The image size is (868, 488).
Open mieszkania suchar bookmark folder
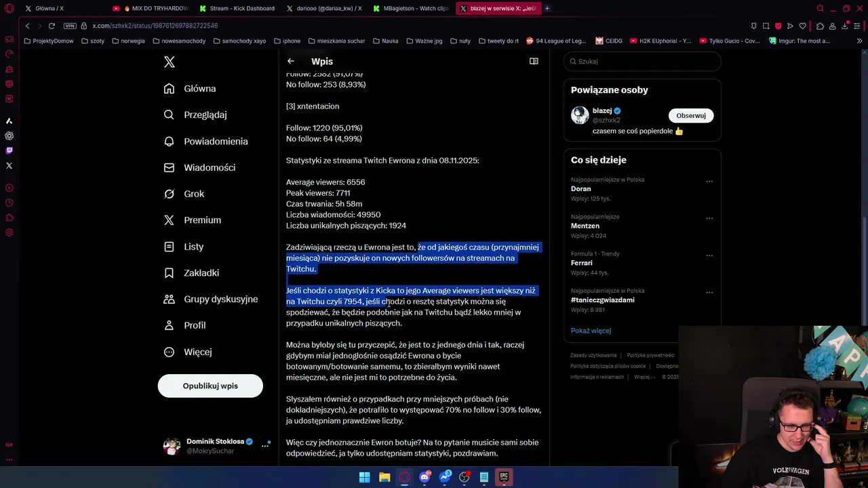(x=336, y=41)
